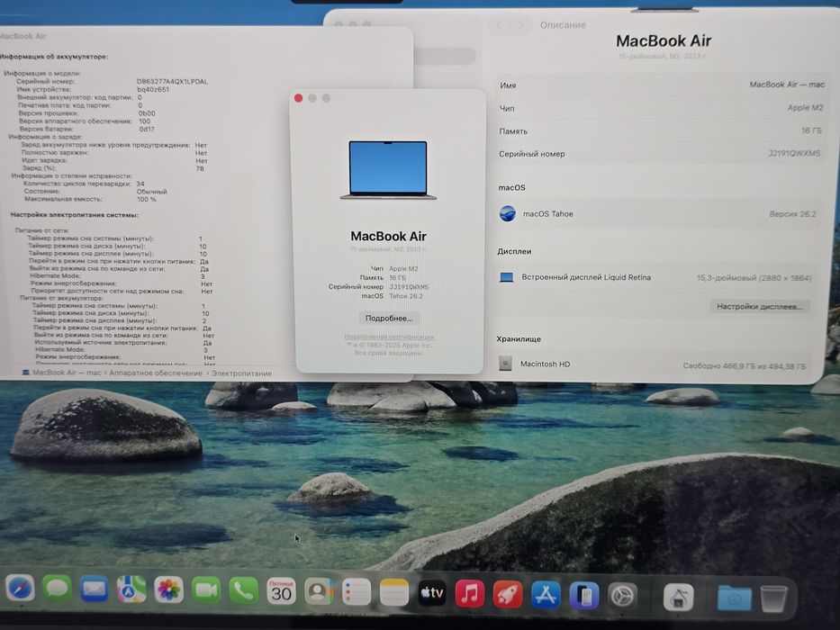Click the macOS Tahoe version row
Viewport: 840px width, 630px height.
pyautogui.click(x=658, y=214)
